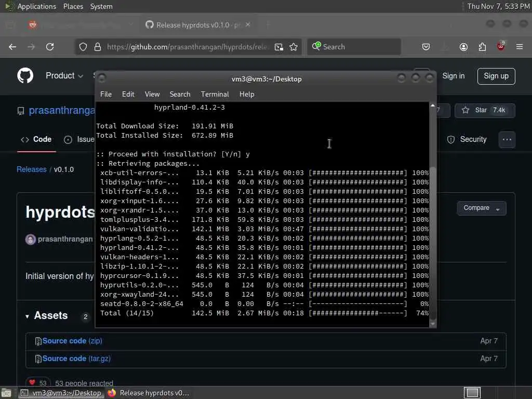The height and width of the screenshot is (399, 532).
Task: Download Source code (zip)
Action: (x=72, y=341)
